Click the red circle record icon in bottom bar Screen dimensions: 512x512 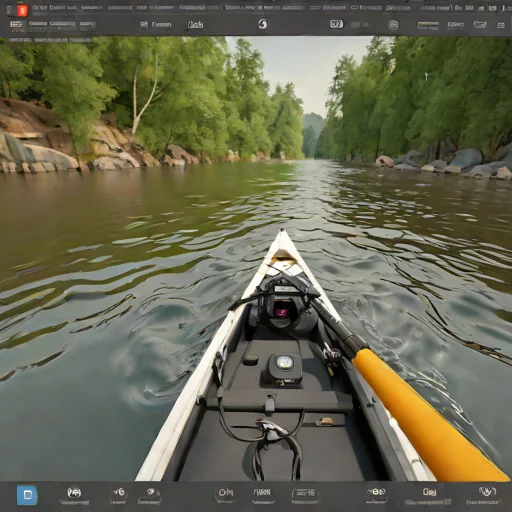pyautogui.click(x=222, y=492)
